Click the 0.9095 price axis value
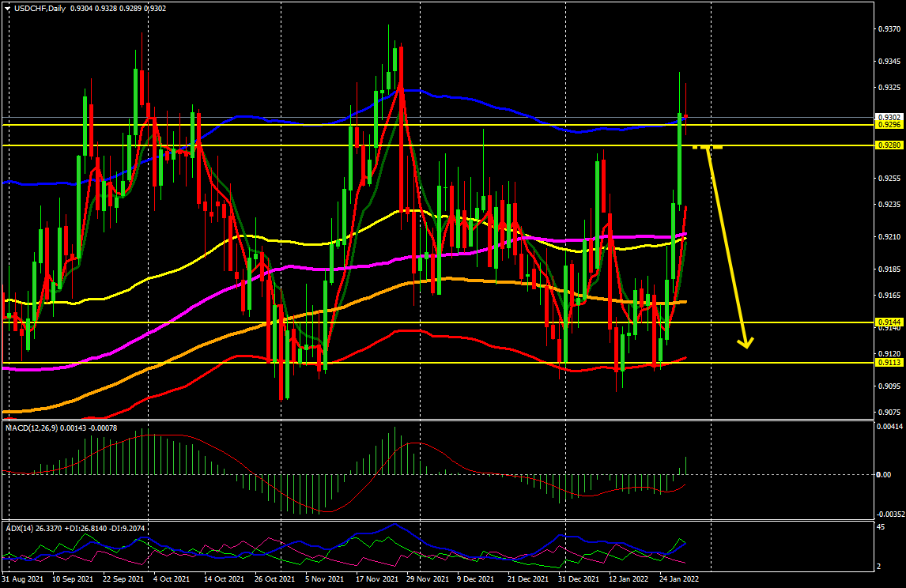The height and width of the screenshot is (588, 906). pyautogui.click(x=889, y=386)
